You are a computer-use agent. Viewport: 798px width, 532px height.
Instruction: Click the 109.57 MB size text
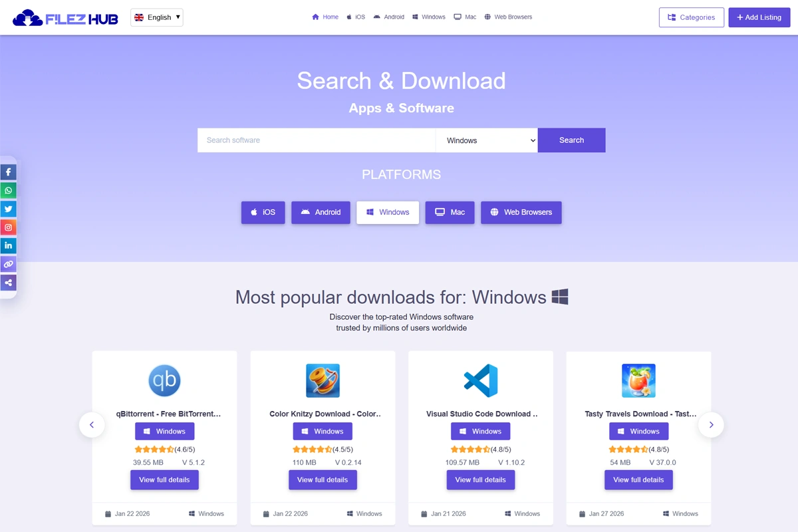462,463
